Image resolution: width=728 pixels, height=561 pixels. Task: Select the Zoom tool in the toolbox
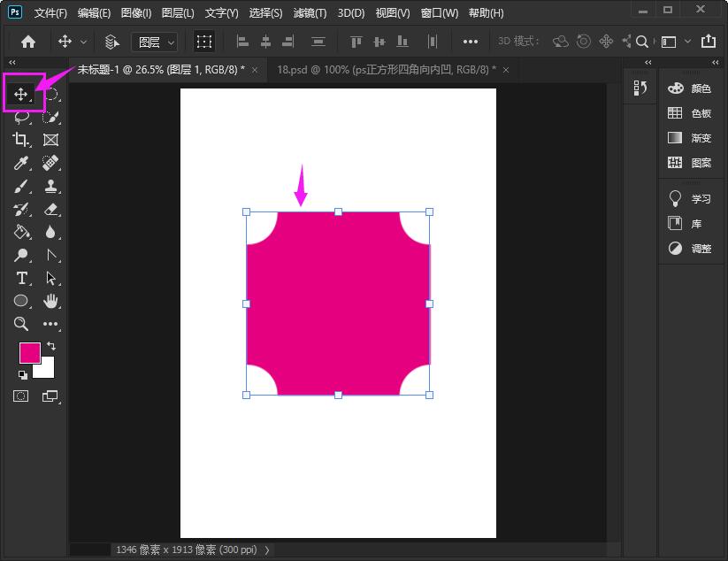21,324
